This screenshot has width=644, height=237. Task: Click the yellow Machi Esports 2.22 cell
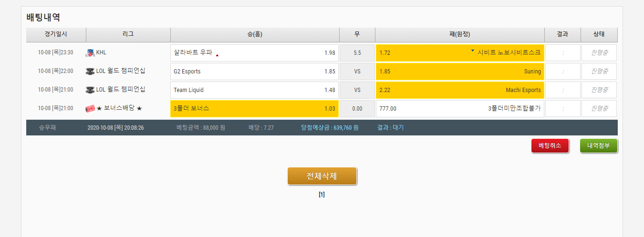click(460, 90)
